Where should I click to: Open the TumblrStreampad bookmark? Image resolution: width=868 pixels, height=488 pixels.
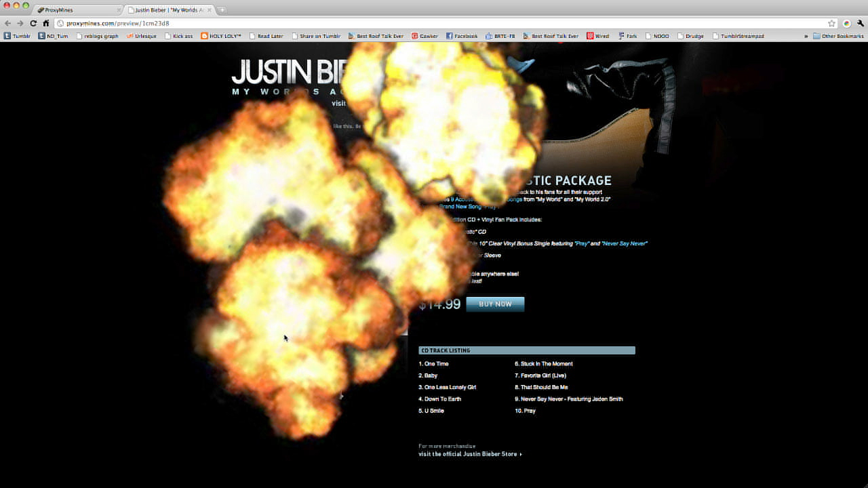pos(738,36)
